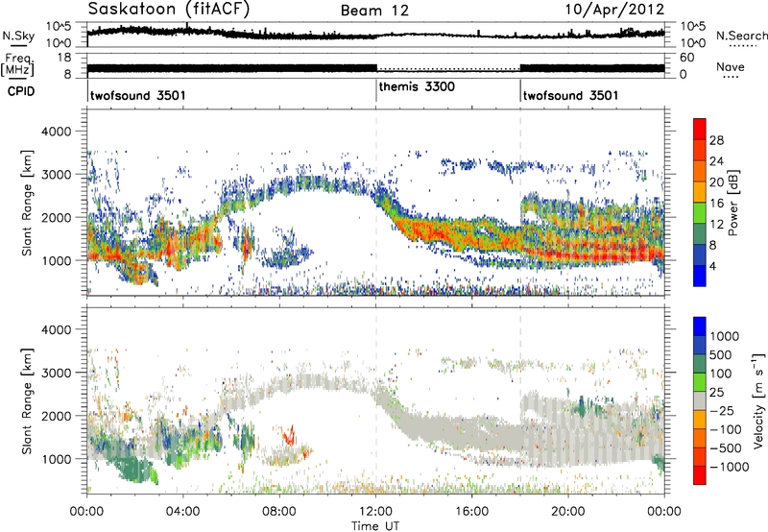The image size is (768, 532).
Task: Click the Slant Range label of power panel
Action: pyautogui.click(x=27, y=203)
